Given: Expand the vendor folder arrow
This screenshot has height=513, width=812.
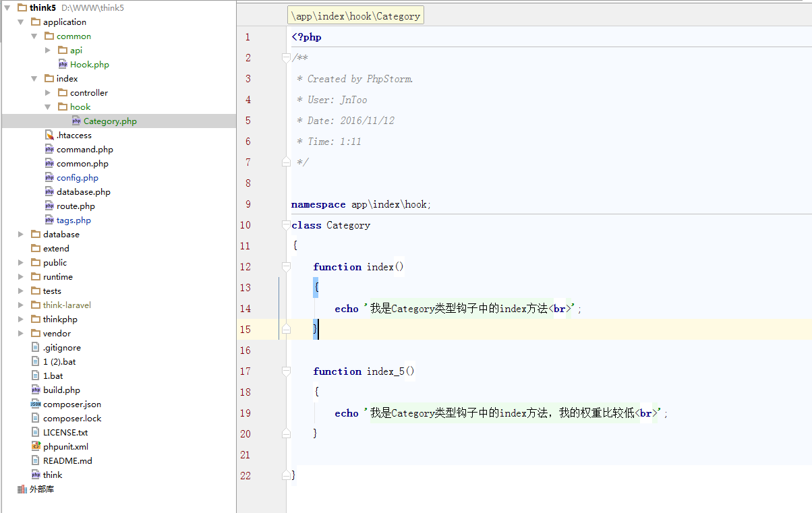Looking at the screenshot, I should pos(21,333).
